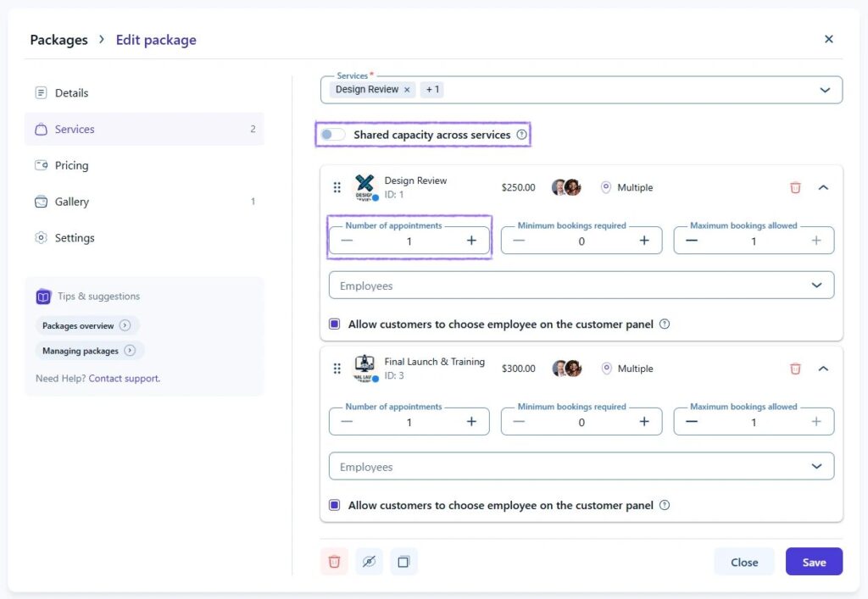Viewport: 868px width, 599px height.
Task: Expand Employees dropdown for Design Review
Action: (x=816, y=286)
